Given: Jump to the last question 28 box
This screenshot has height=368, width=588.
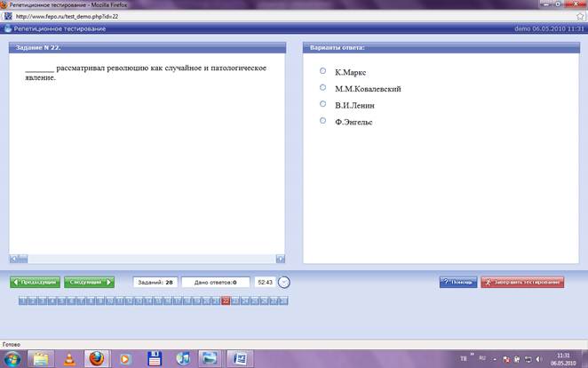Looking at the screenshot, I should 283,300.
